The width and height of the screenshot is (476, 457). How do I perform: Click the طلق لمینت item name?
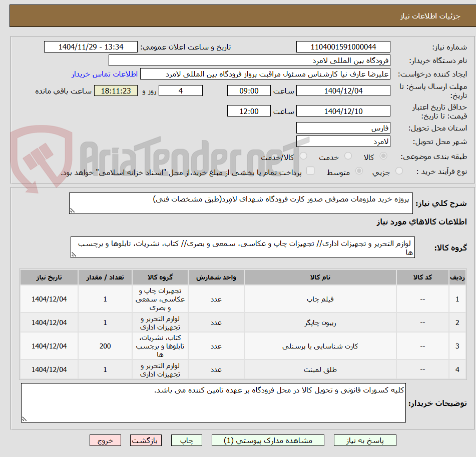(320, 369)
